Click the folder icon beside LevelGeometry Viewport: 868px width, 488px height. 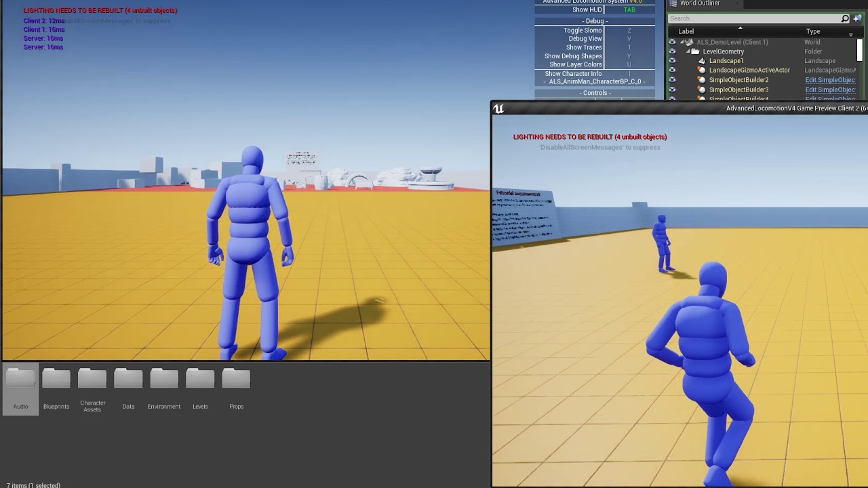coord(695,52)
